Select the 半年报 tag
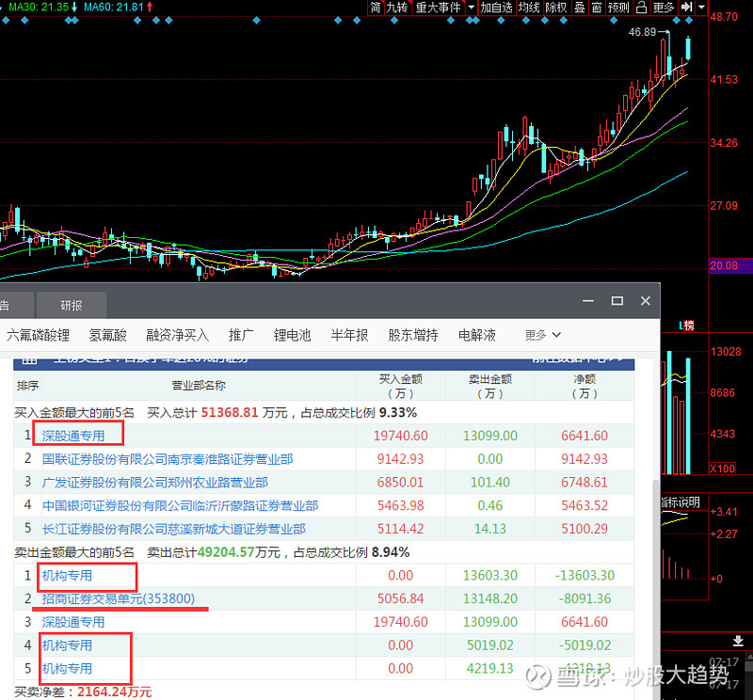This screenshot has height=700, width=753. click(x=349, y=335)
